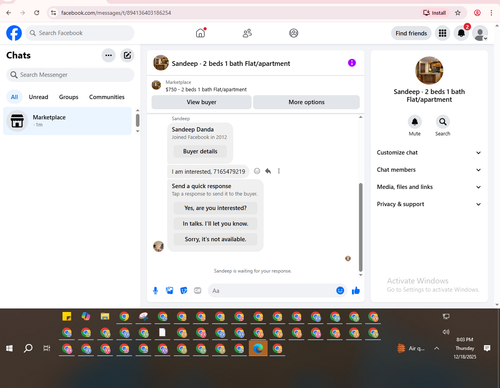Image resolution: width=500 pixels, height=388 pixels.
Task: Open the Windows Start menu
Action: [9, 348]
